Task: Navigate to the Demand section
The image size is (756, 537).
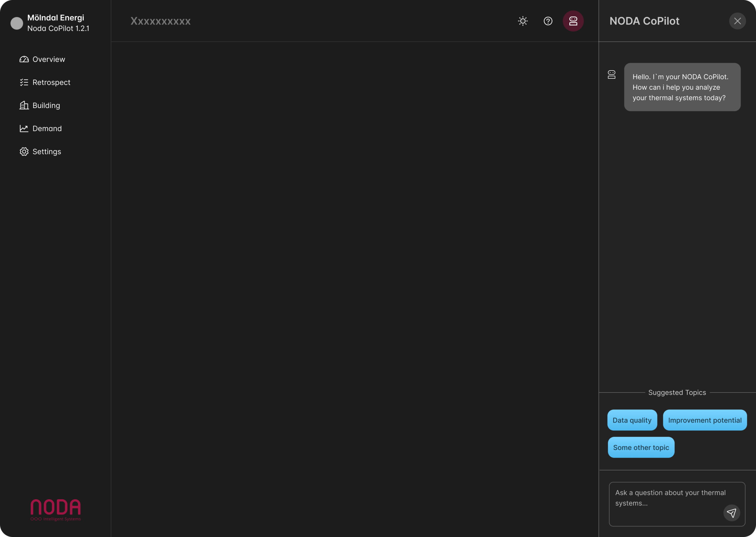Action: pyautogui.click(x=47, y=129)
